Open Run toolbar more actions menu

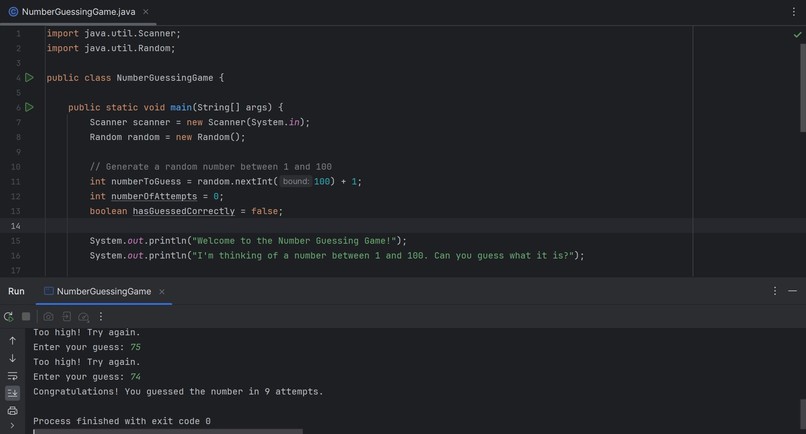(x=101, y=317)
